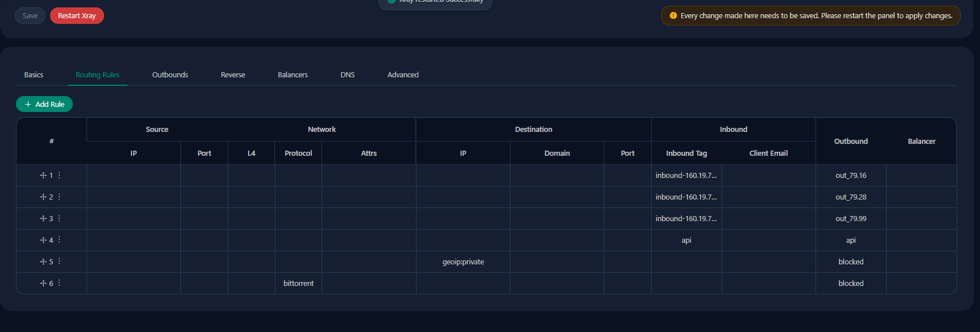Open the three-dot menu for rule 6
The image size is (980, 332).
pyautogui.click(x=59, y=283)
